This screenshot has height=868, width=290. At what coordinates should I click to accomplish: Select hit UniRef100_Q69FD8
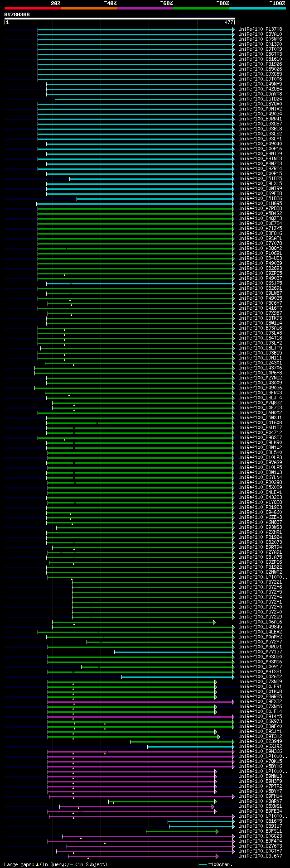click(260, 194)
